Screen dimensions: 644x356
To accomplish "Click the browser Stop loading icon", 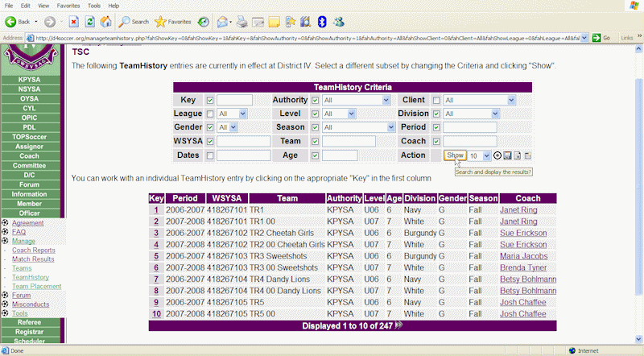I will (73, 22).
